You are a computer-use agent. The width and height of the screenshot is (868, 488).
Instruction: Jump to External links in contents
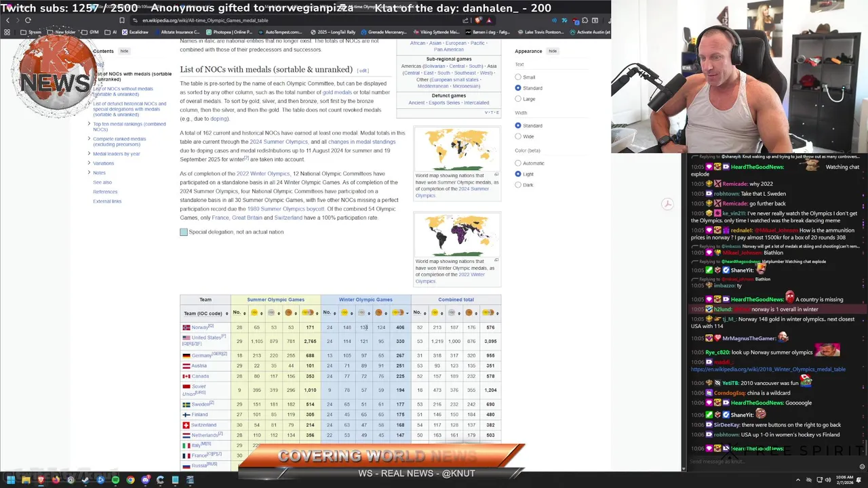click(107, 201)
